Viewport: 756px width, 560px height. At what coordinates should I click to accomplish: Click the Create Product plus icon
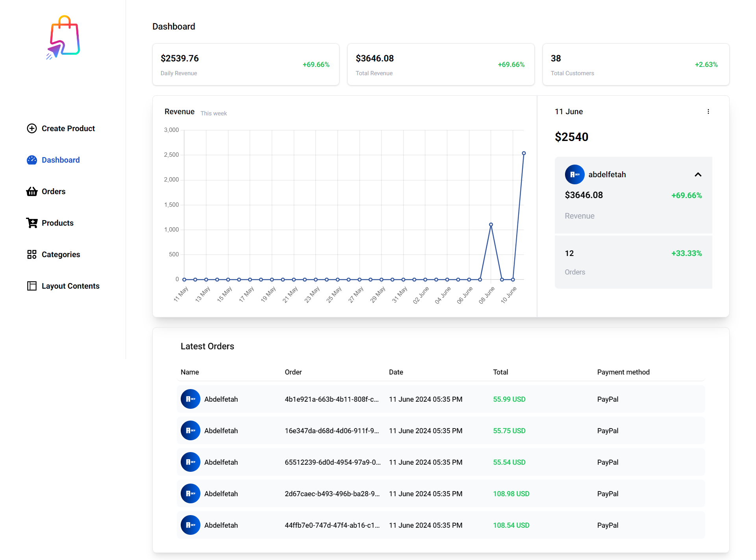click(x=31, y=128)
